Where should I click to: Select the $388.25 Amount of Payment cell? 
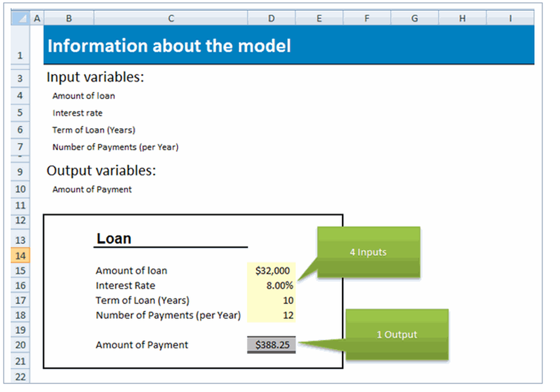pyautogui.click(x=271, y=344)
